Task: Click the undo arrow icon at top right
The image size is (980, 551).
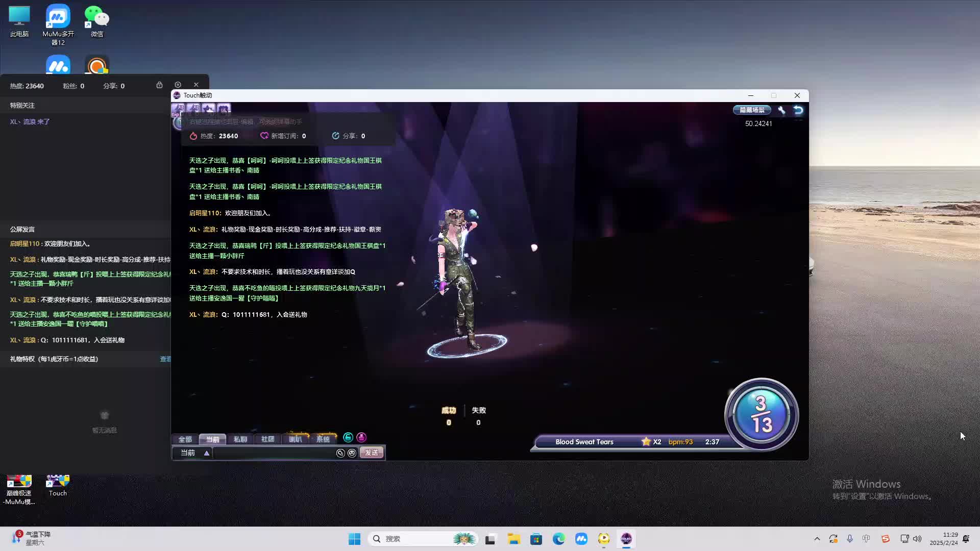Action: pos(797,109)
